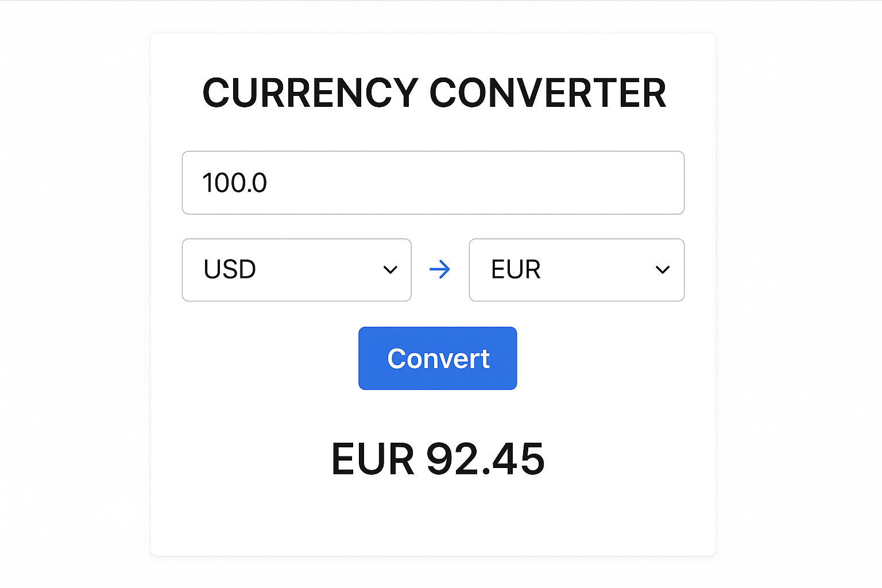Screen dimensions: 882x588
Task: Select the USD label text in the source selector
Action: click(230, 269)
